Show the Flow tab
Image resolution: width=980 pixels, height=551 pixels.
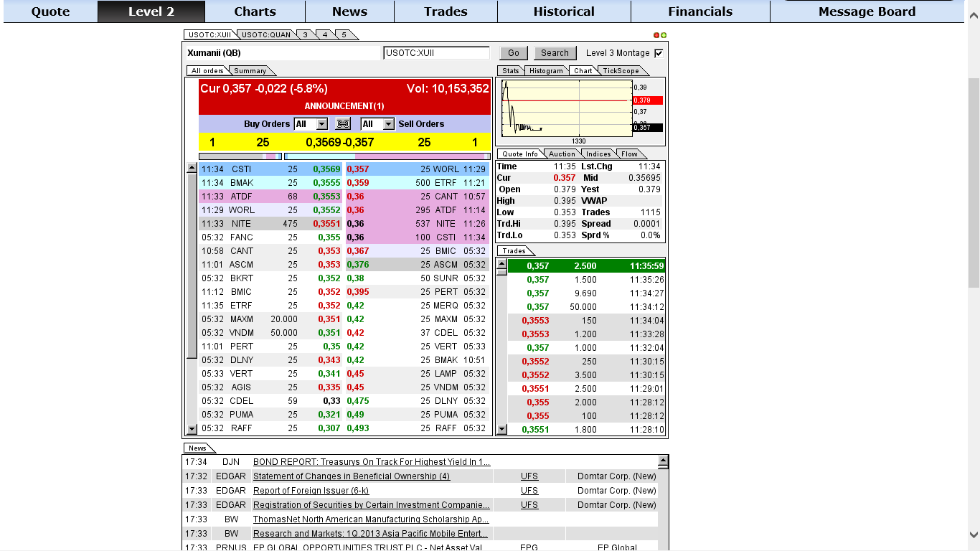tap(629, 154)
